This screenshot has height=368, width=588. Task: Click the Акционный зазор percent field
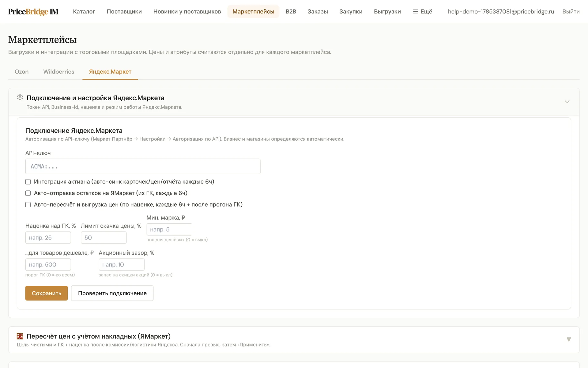click(x=122, y=265)
